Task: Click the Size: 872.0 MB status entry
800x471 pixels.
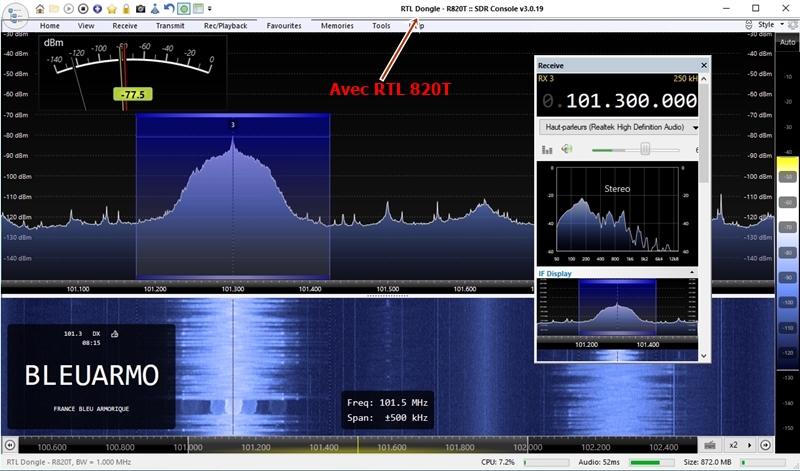Action: [x=708, y=462]
